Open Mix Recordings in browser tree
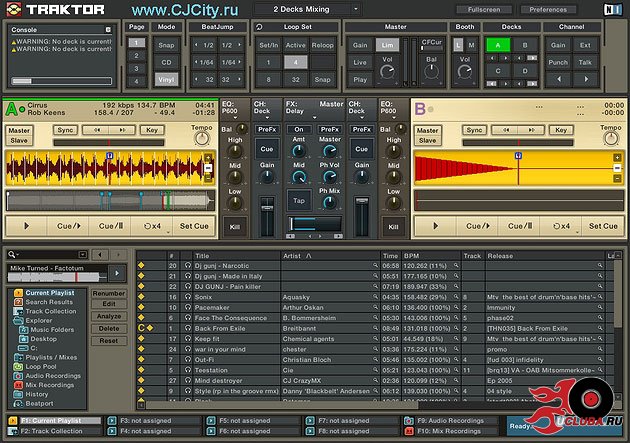The image size is (630, 443). point(49,385)
